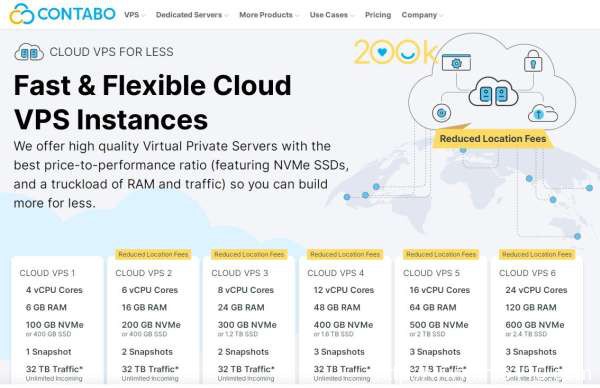
Task: Click the Contabo brand name text
Action: (77, 14)
